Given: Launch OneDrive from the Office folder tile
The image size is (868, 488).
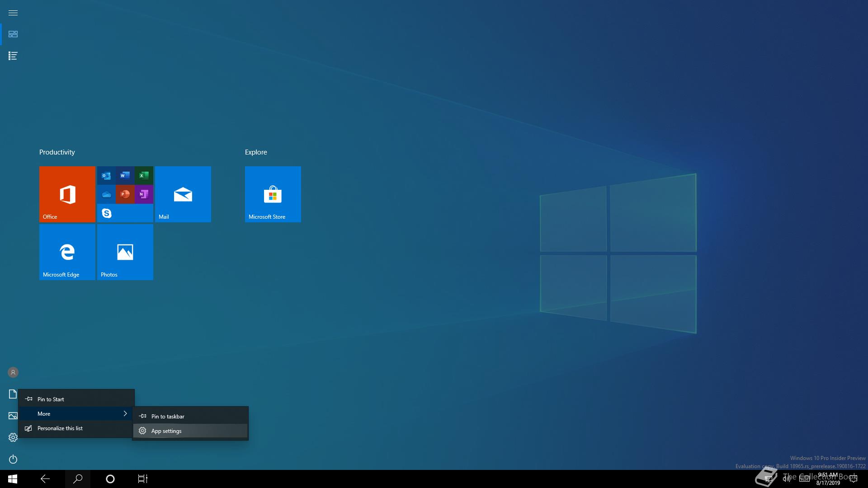Looking at the screenshot, I should pyautogui.click(x=106, y=194).
